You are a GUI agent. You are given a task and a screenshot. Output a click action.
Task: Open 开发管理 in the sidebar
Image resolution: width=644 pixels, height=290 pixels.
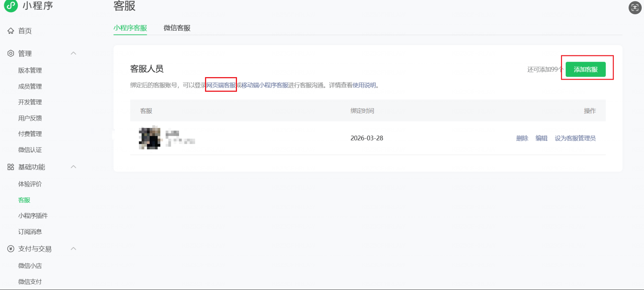point(30,102)
